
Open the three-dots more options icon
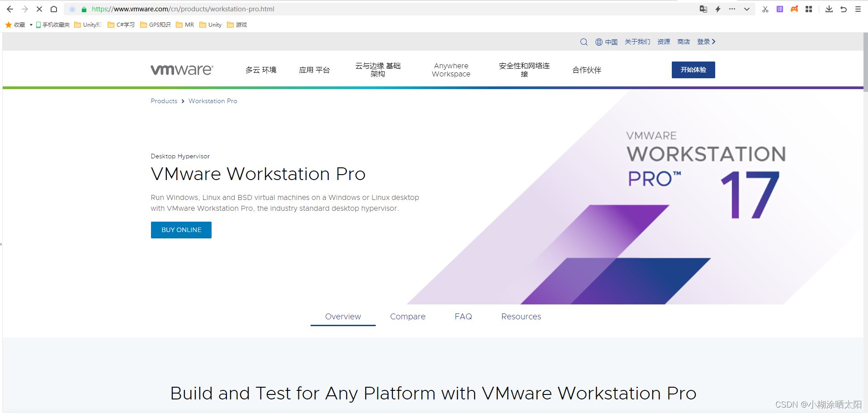click(732, 9)
